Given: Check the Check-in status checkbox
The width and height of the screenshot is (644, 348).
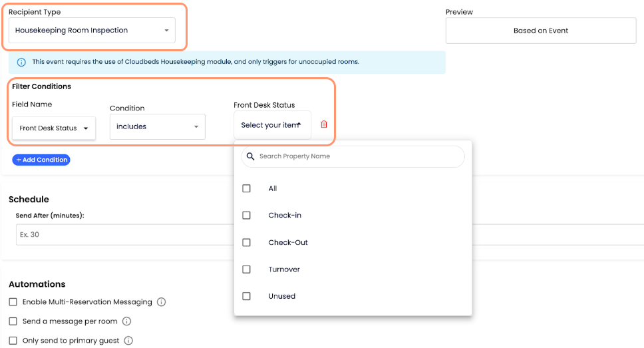Looking at the screenshot, I should [x=246, y=216].
